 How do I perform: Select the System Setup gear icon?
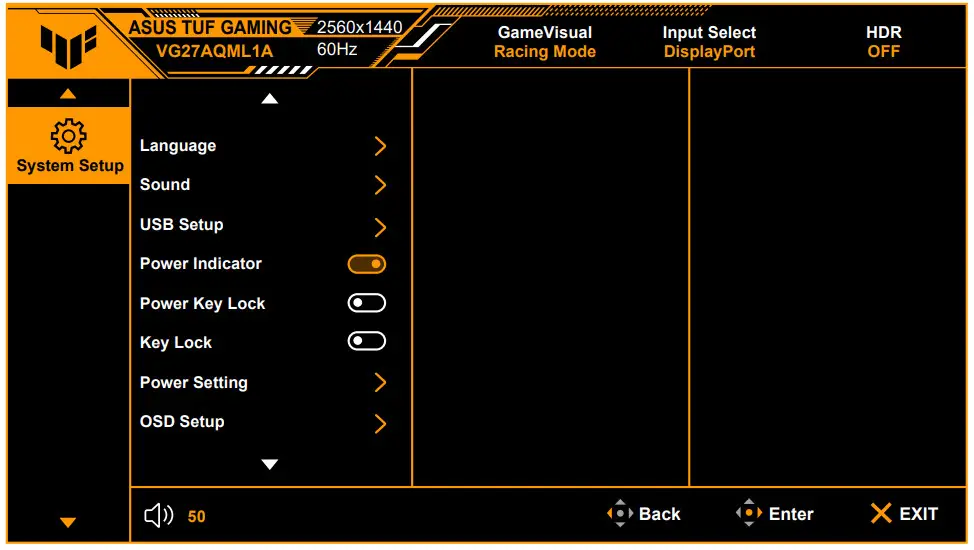(68, 135)
